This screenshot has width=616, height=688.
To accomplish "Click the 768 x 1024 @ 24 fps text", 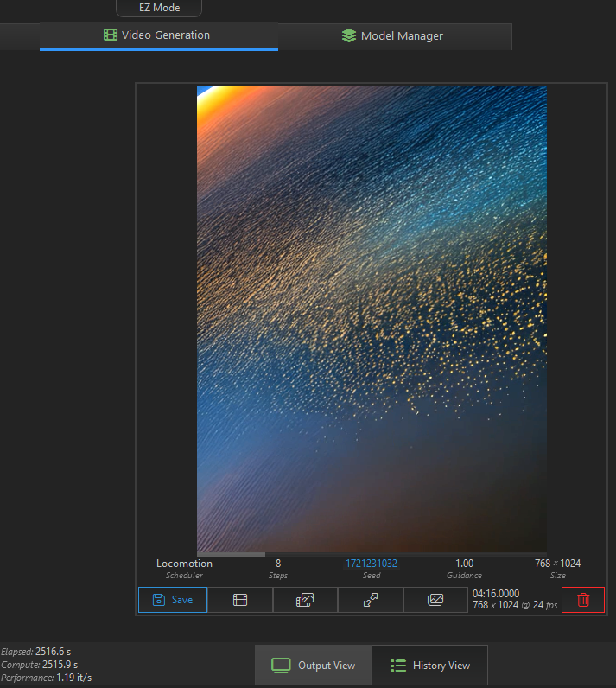I will (515, 605).
